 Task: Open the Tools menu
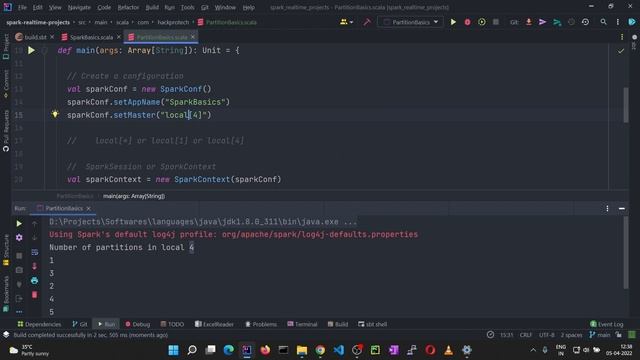tap(187, 7)
